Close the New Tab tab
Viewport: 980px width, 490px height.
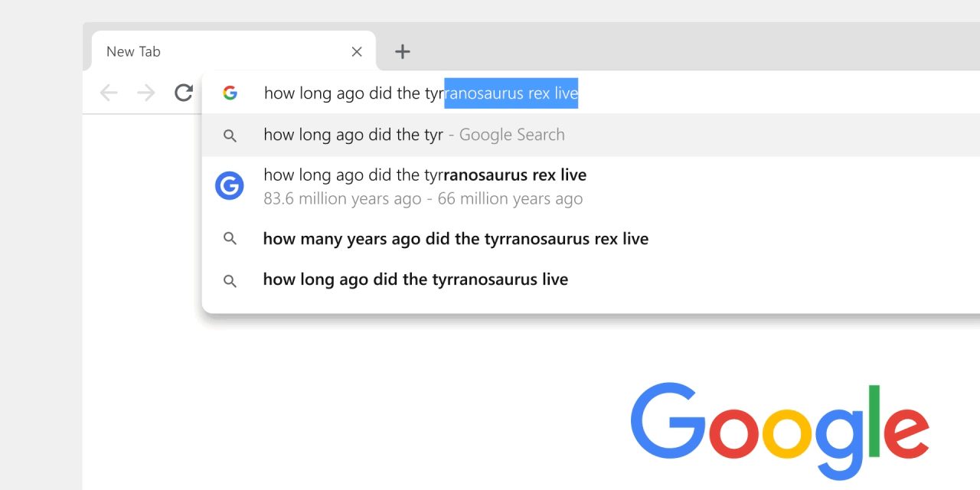pyautogui.click(x=357, y=51)
